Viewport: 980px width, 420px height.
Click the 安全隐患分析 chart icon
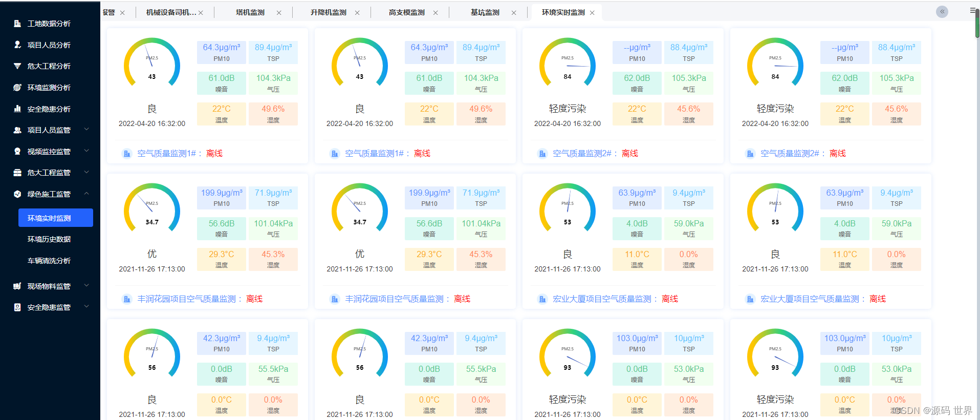17,109
